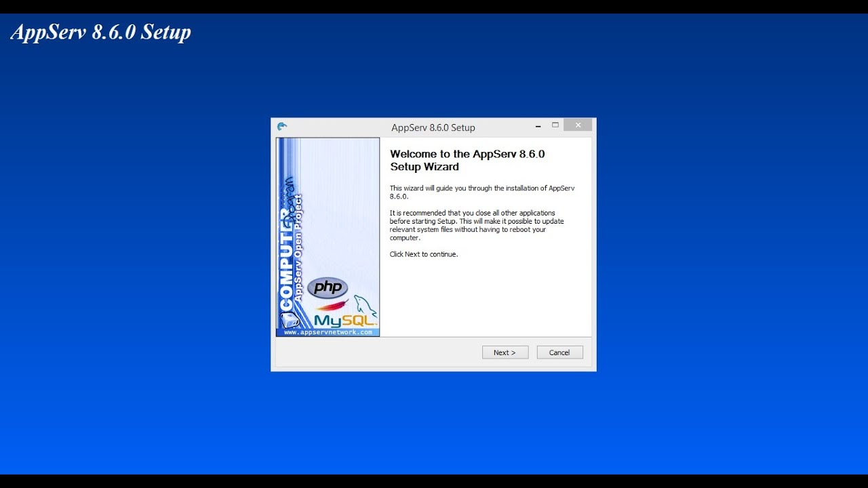Click 'It is recommended that you close' paragraph
868x488 pixels.
coord(477,226)
